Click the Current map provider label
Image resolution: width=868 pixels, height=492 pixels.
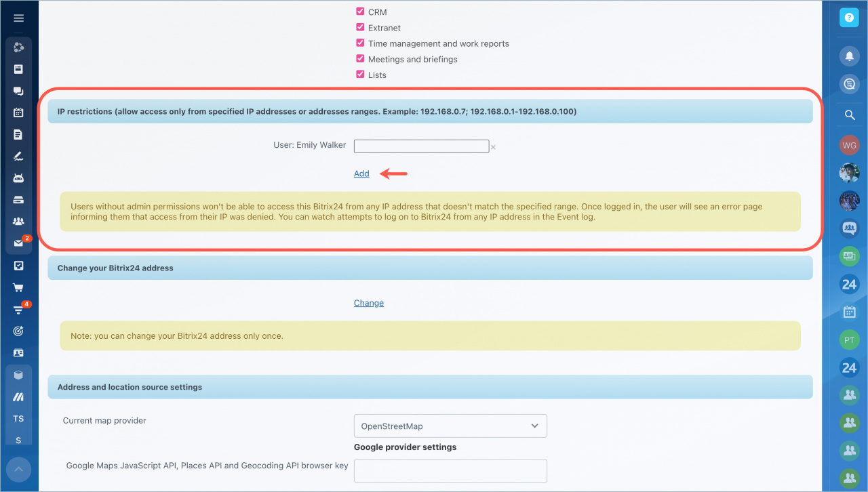pos(104,421)
